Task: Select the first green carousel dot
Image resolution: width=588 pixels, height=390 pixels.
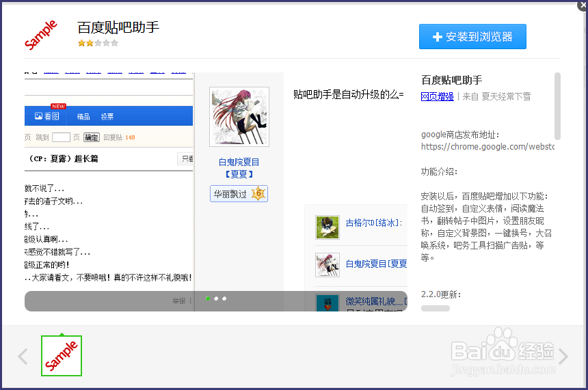Action: coord(208,298)
